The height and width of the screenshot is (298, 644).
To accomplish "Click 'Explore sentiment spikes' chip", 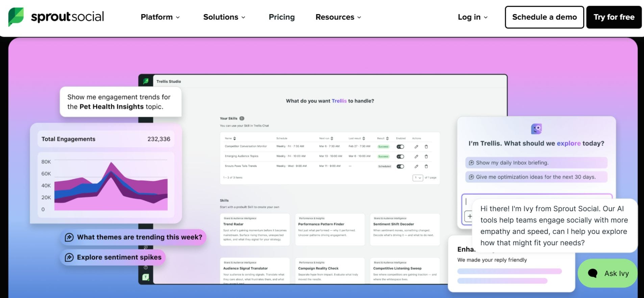I will 113,257.
